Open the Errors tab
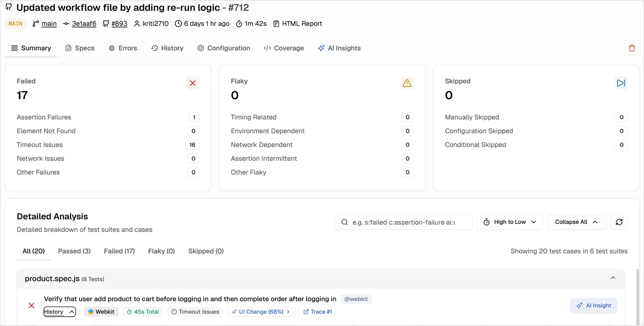The height and width of the screenshot is (326, 644). coord(123,48)
